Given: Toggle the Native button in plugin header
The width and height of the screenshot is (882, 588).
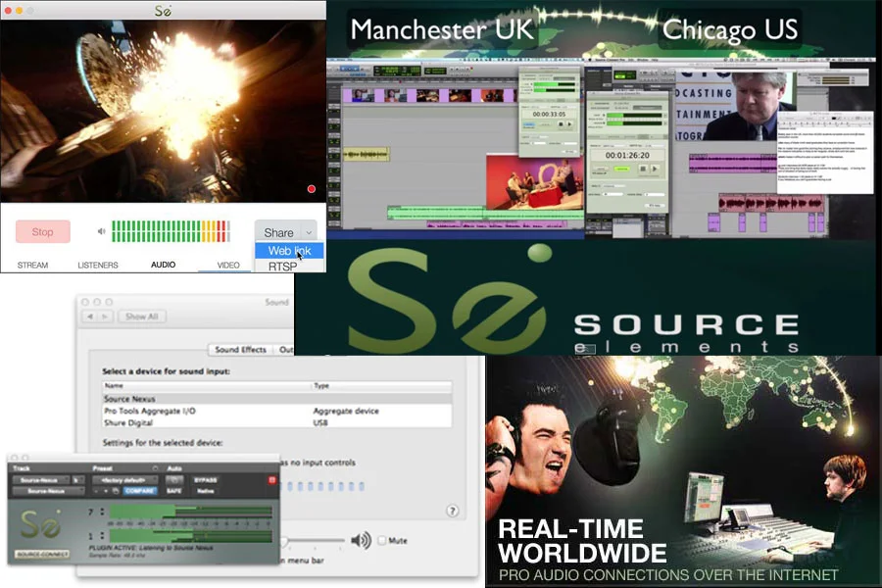Looking at the screenshot, I should pyautogui.click(x=206, y=491).
